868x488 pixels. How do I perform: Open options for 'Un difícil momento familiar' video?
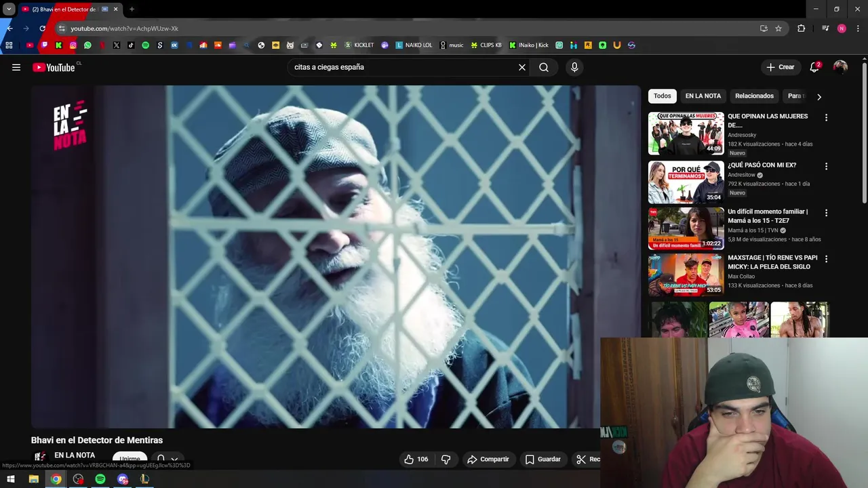pyautogui.click(x=826, y=213)
